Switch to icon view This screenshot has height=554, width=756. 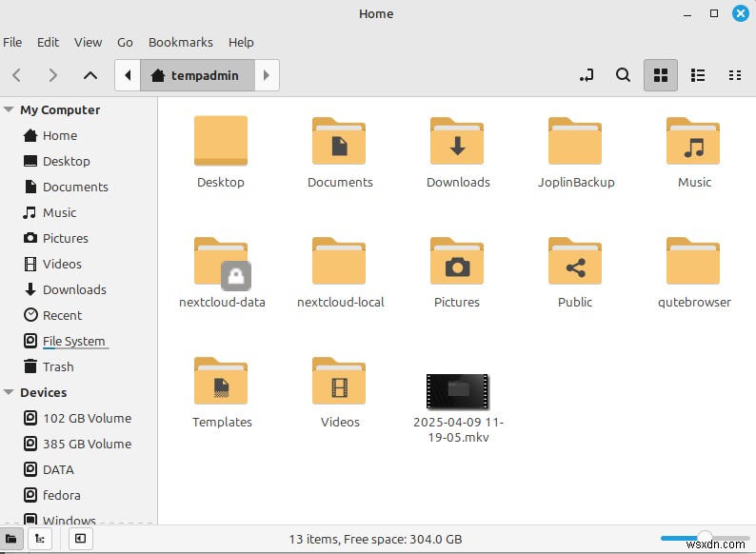661,75
